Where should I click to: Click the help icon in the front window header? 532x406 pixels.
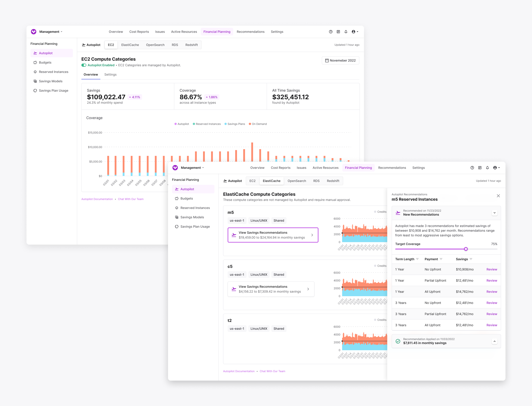coord(472,168)
